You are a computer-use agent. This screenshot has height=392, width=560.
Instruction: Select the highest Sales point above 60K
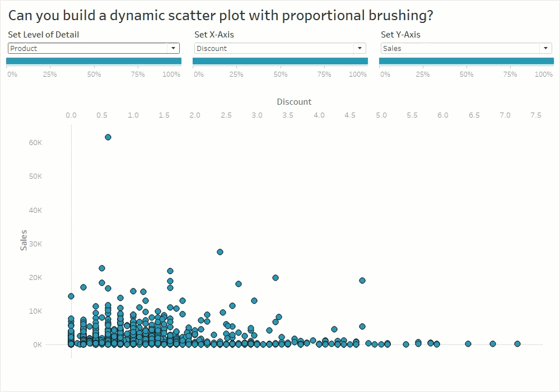click(108, 137)
